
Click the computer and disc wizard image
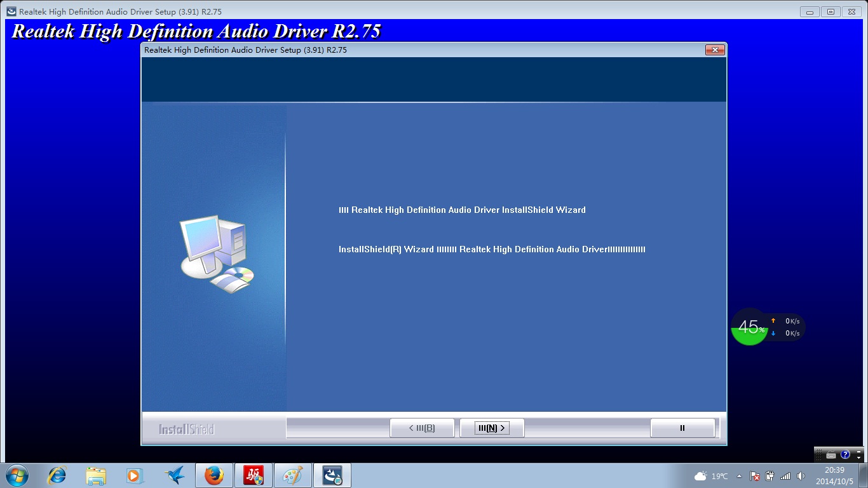pos(217,254)
